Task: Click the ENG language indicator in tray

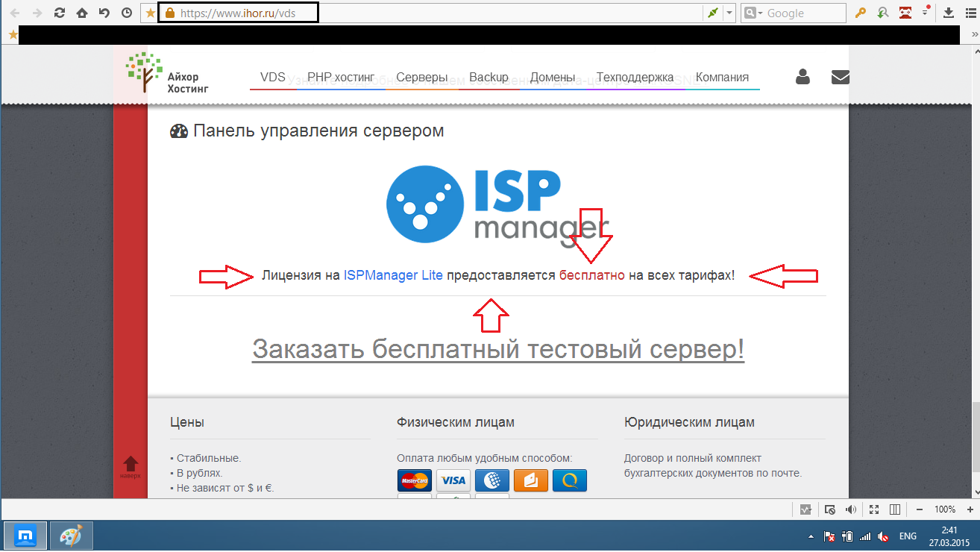Action: tap(908, 536)
